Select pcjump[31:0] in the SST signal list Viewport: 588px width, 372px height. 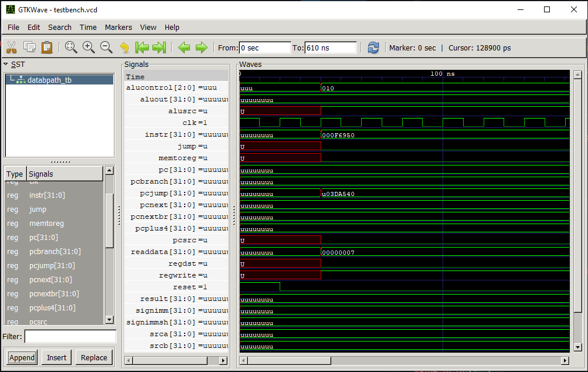coord(53,265)
